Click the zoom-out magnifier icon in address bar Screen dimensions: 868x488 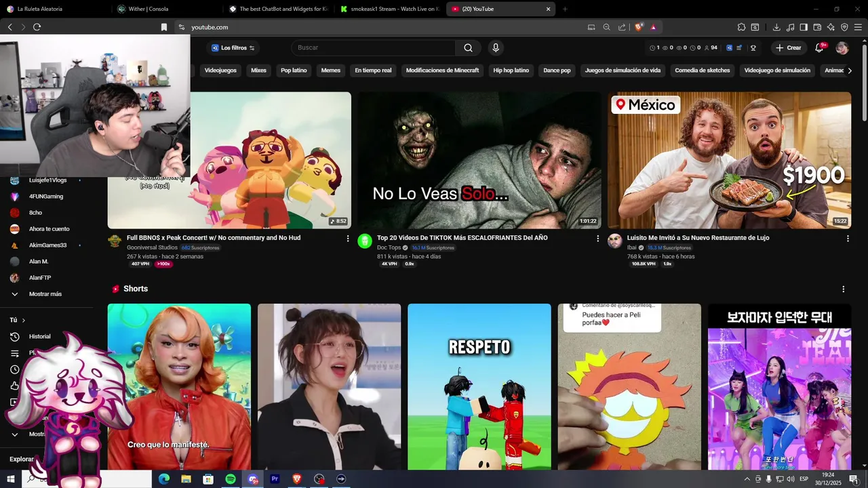tap(607, 27)
